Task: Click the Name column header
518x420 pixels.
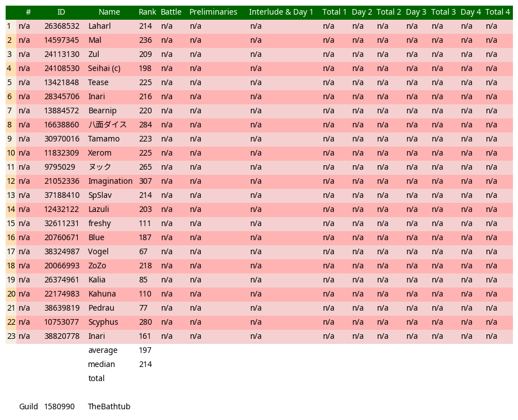Action: click(x=109, y=12)
